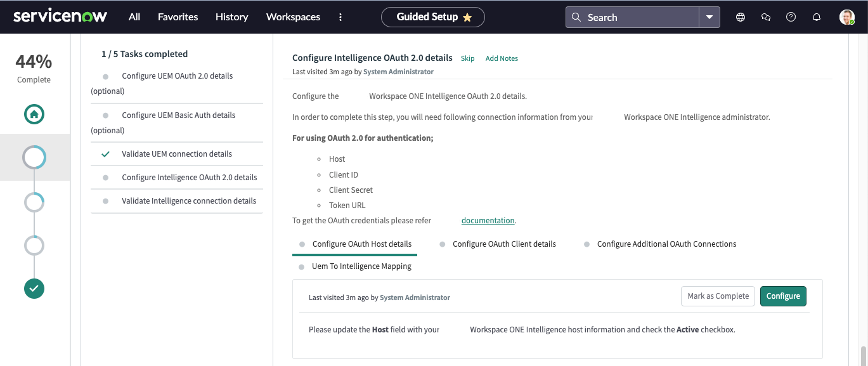The height and width of the screenshot is (366, 868).
Task: Click green check beside Validate UEM connection details
Action: 105,154
